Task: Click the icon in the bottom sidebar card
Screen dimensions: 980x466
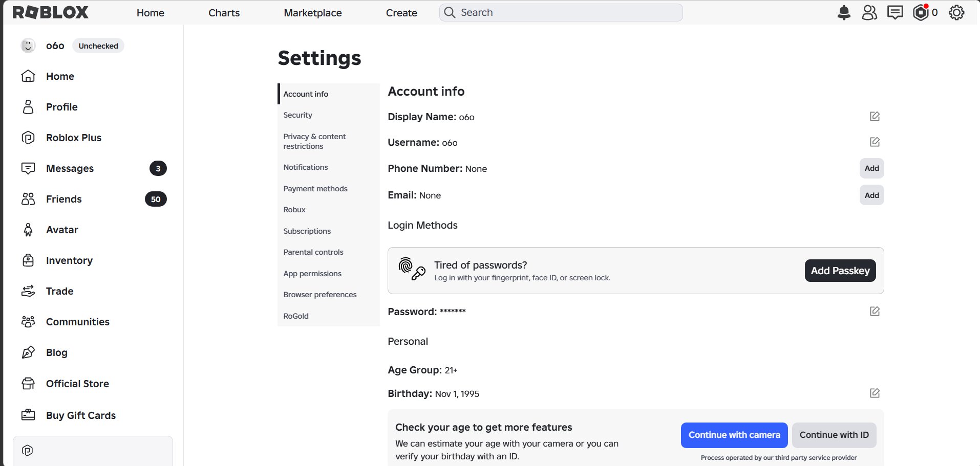Action: (x=28, y=451)
